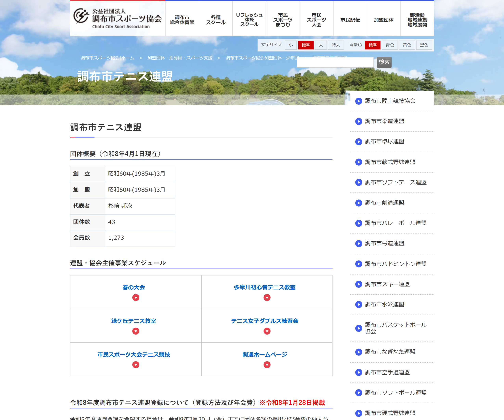Open the 市民スポーツ大会テニス競技 link

[x=134, y=355]
